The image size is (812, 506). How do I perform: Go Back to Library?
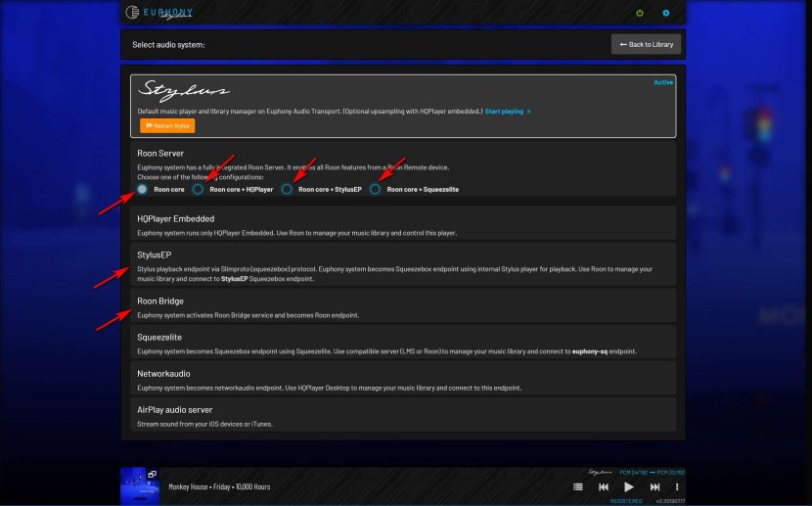(646, 44)
